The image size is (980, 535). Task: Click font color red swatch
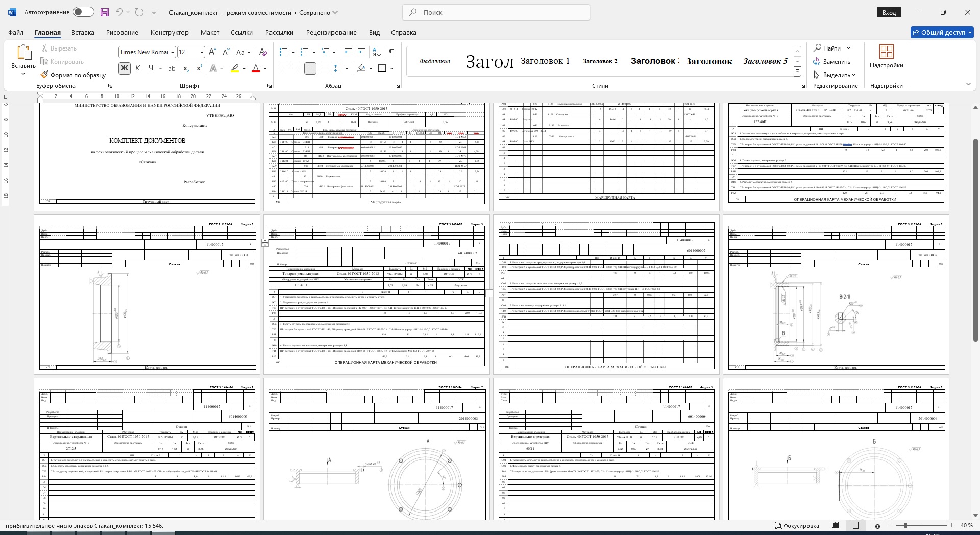point(256,68)
